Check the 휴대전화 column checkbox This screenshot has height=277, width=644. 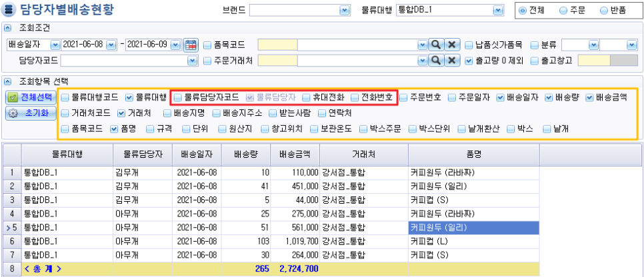306,97
